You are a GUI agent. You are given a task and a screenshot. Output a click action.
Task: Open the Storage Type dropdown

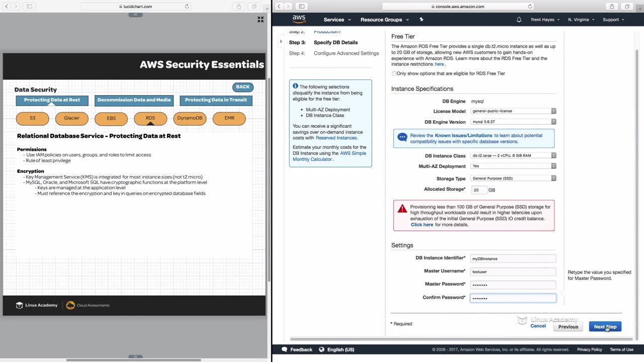pyautogui.click(x=513, y=178)
